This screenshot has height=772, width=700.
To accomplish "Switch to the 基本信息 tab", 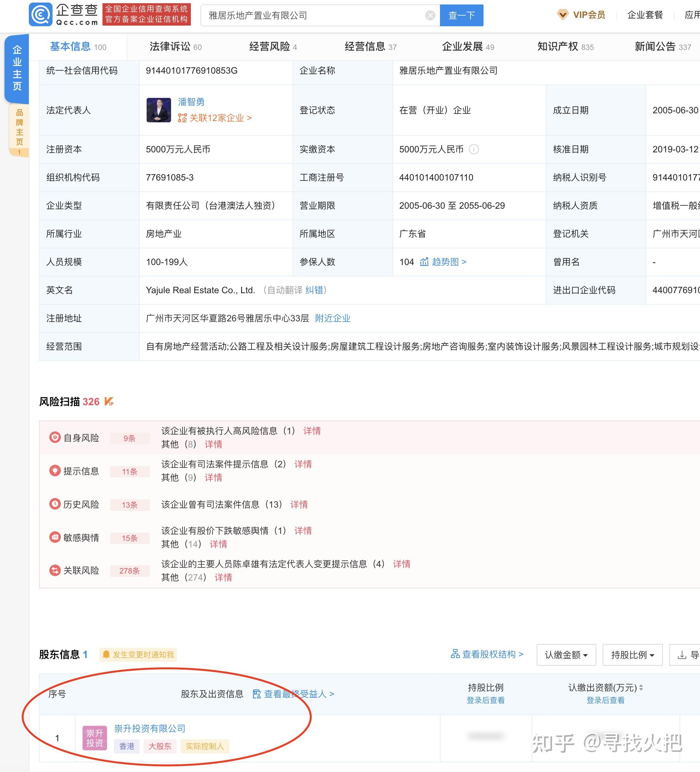I will tap(78, 47).
